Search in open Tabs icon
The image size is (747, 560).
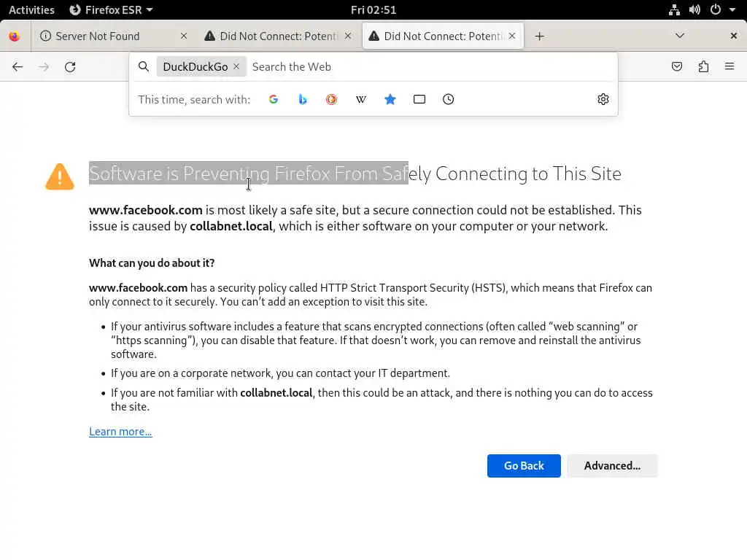419,99
